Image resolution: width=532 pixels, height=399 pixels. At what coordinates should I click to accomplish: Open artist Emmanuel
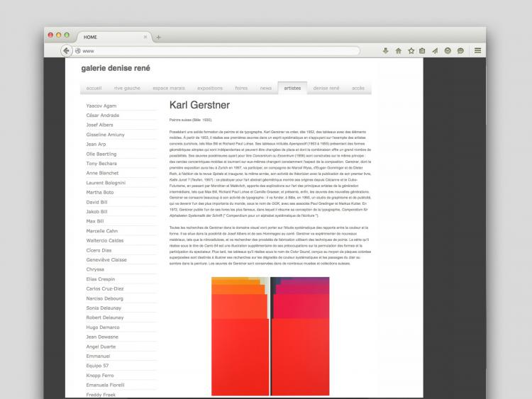tap(98, 356)
